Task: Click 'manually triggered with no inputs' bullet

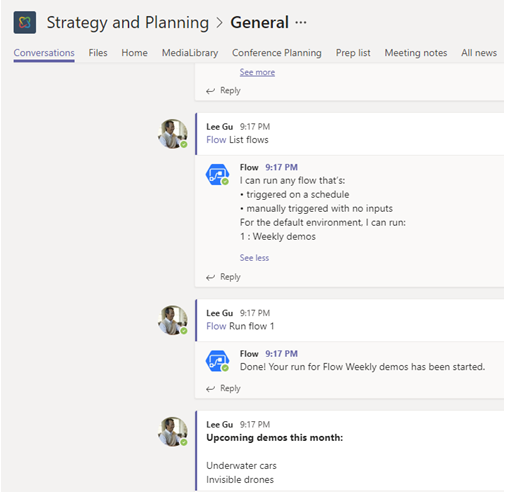Action: click(316, 208)
